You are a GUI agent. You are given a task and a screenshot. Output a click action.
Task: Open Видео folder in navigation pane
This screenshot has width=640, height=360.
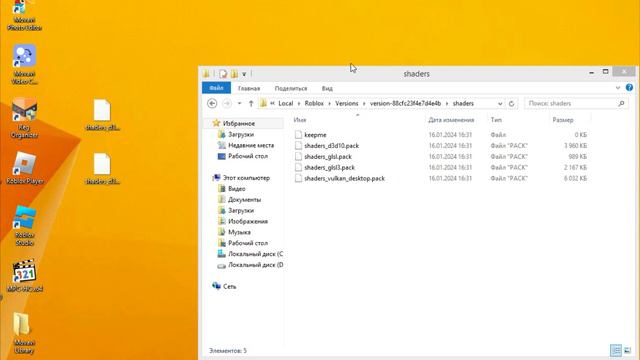pyautogui.click(x=237, y=189)
